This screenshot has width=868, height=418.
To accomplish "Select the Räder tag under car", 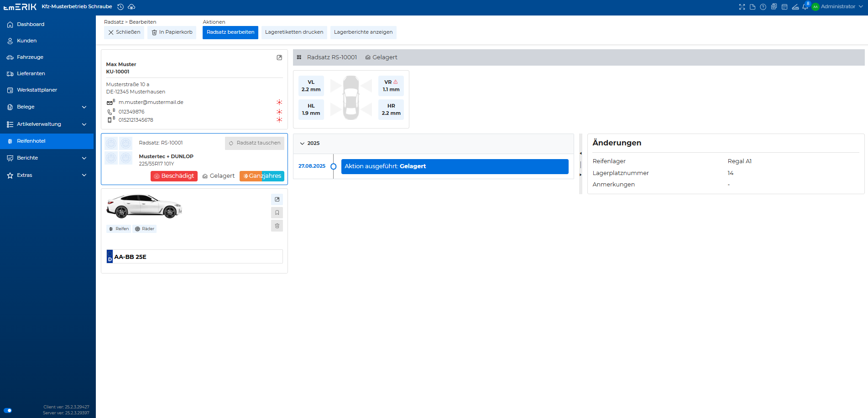I will (145, 229).
